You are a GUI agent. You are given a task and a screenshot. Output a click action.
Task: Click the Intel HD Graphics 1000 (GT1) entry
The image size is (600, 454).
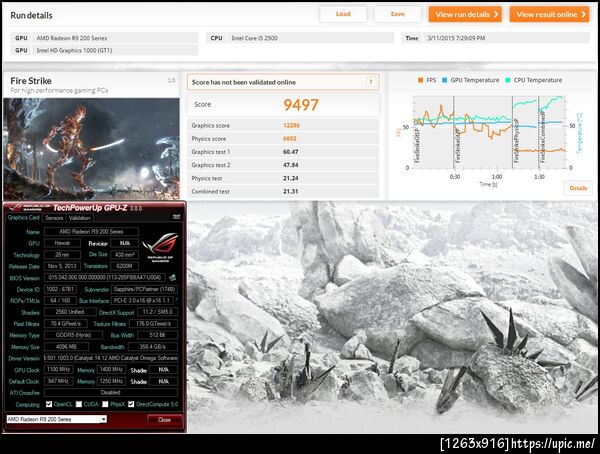(104, 50)
